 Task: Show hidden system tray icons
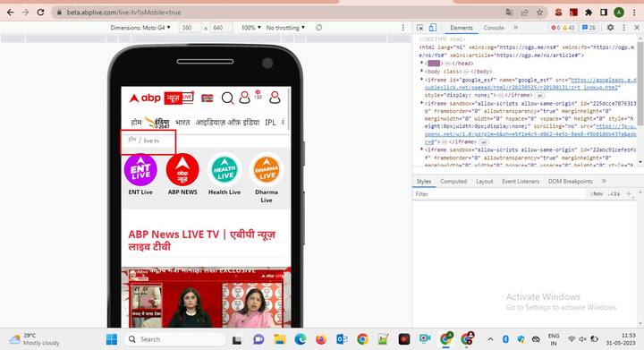[x=490, y=339]
